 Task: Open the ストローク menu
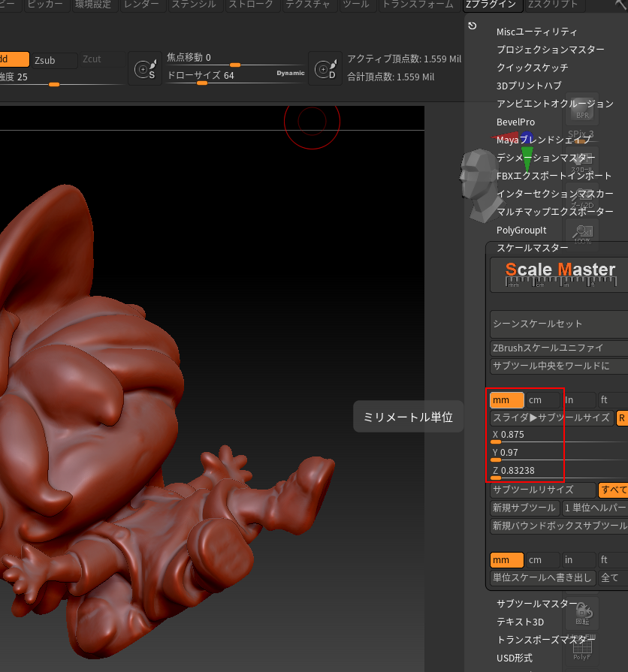pyautogui.click(x=251, y=5)
